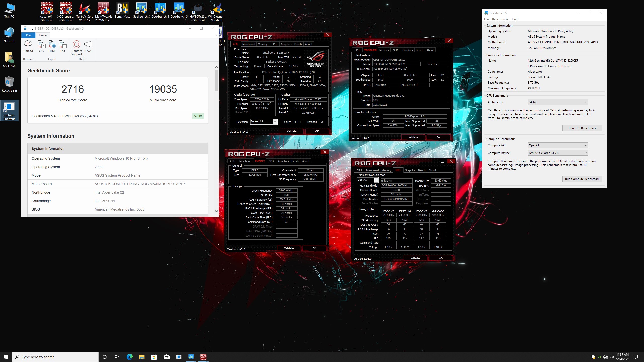644x362 pixels.
Task: Click the Valid badge in Geekbench Score
Action: click(x=198, y=116)
